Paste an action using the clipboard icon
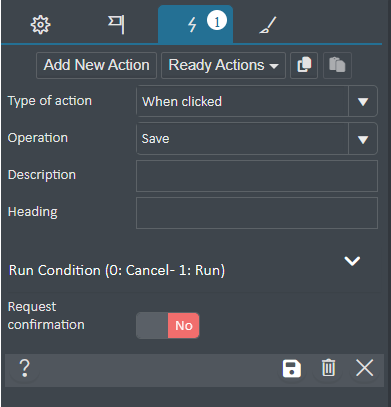This screenshot has height=407, width=391. click(x=337, y=65)
